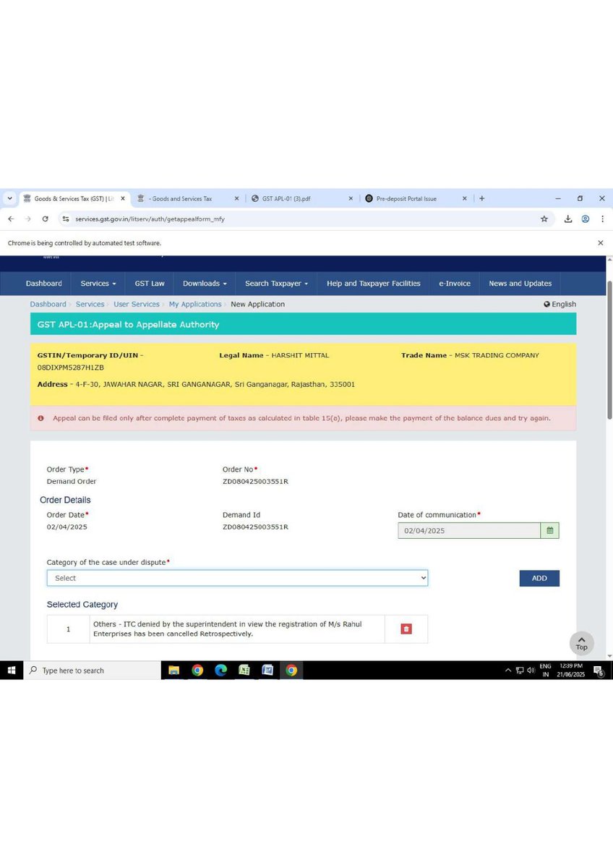Open the tab search dropdown arrow
The height and width of the screenshot is (868, 613).
coord(9,198)
